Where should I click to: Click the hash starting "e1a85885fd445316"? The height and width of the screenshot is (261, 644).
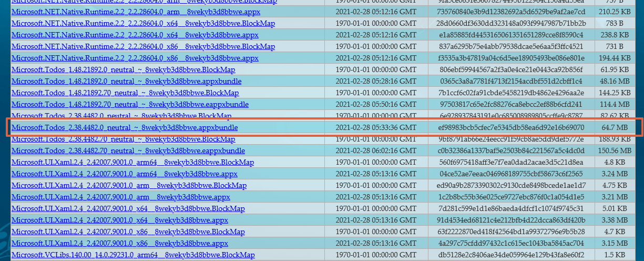(x=511, y=35)
